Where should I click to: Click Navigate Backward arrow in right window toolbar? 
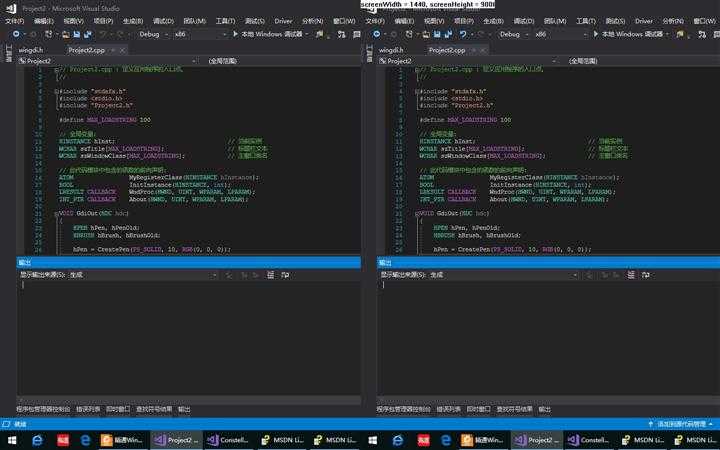(377, 34)
